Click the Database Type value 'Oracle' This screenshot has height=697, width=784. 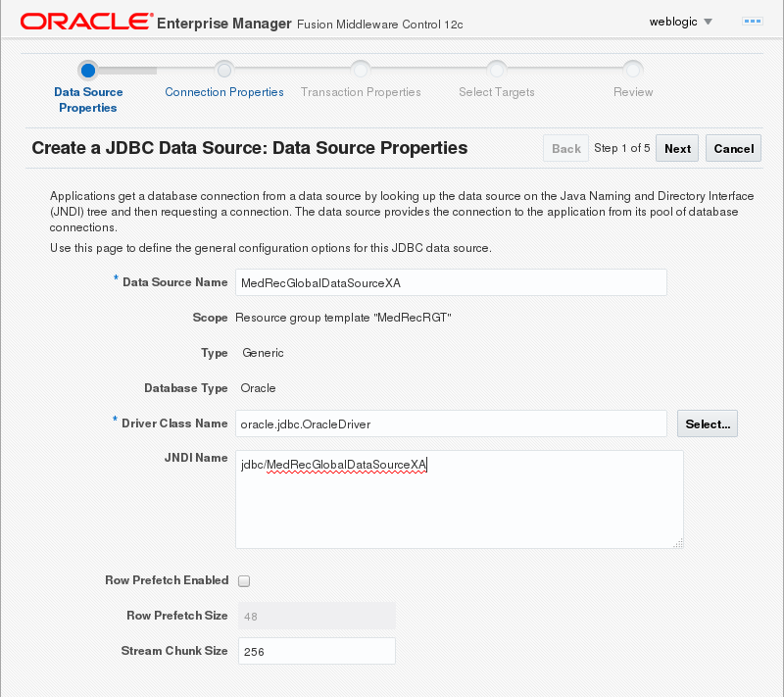(x=258, y=388)
